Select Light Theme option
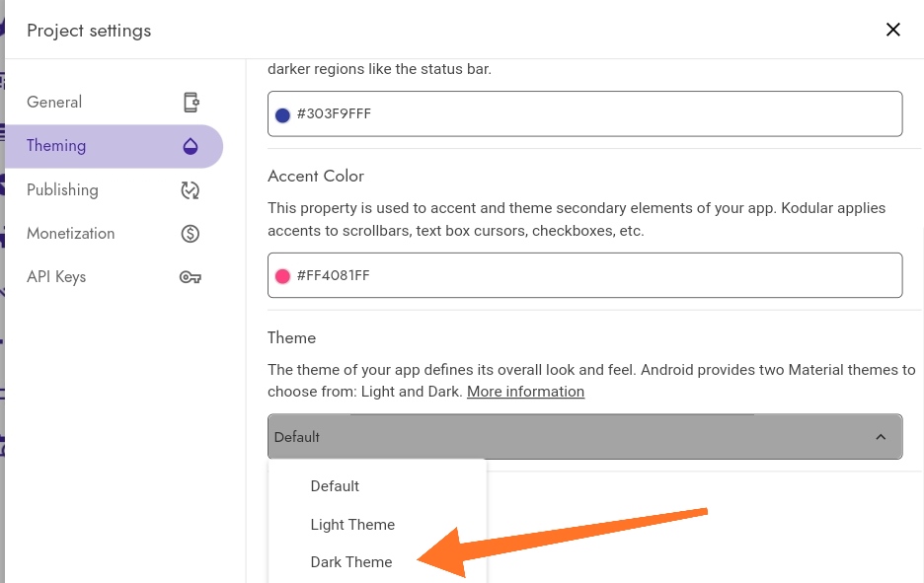The height and width of the screenshot is (583, 924). tap(352, 525)
